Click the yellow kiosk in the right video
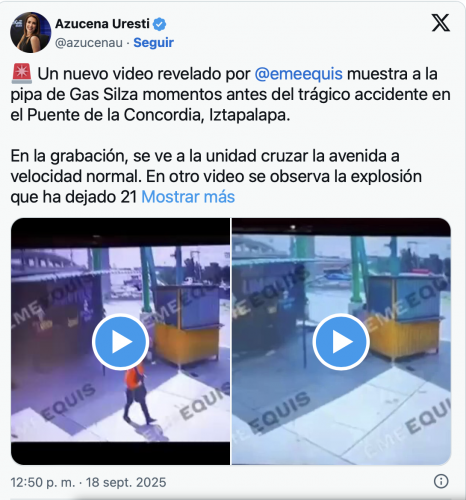The height and width of the screenshot is (500, 466). coord(405,318)
